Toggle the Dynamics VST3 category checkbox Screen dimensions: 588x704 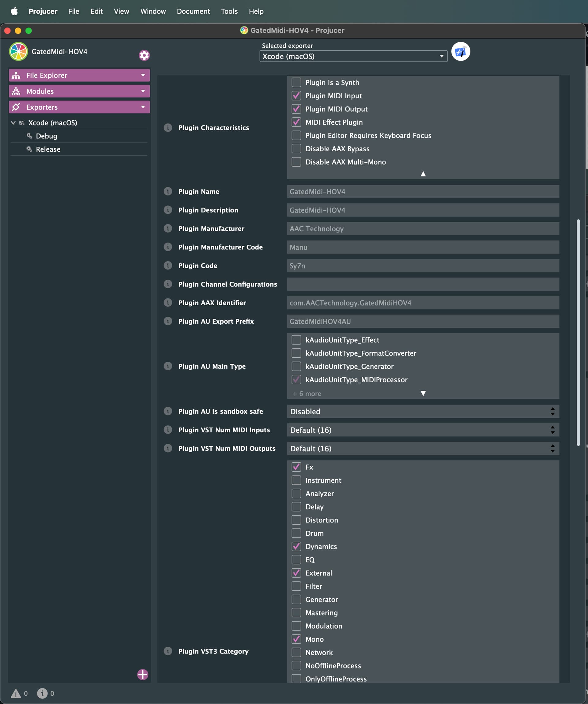coord(296,546)
